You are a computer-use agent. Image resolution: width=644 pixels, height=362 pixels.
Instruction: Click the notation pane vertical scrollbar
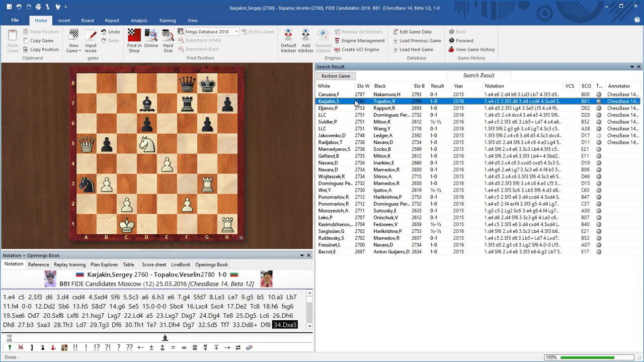(309, 310)
